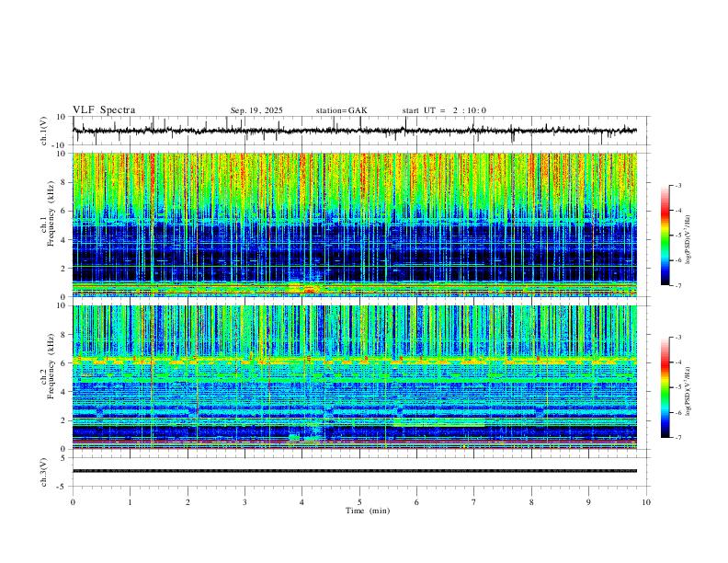Click the "ch.3(V)" axis label

pyautogui.click(x=44, y=472)
